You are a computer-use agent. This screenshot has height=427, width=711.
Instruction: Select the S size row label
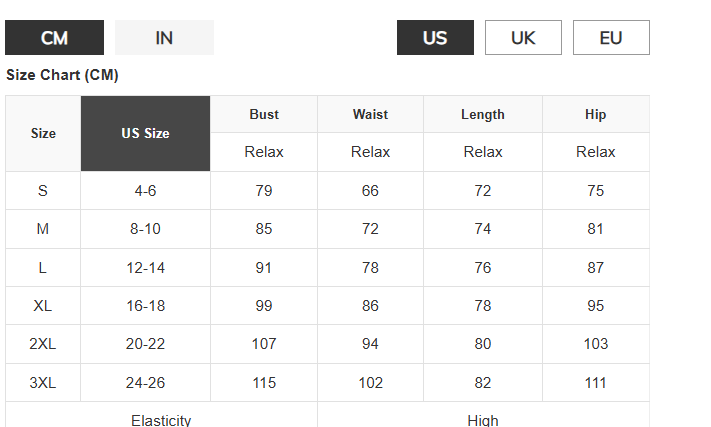[x=43, y=191]
